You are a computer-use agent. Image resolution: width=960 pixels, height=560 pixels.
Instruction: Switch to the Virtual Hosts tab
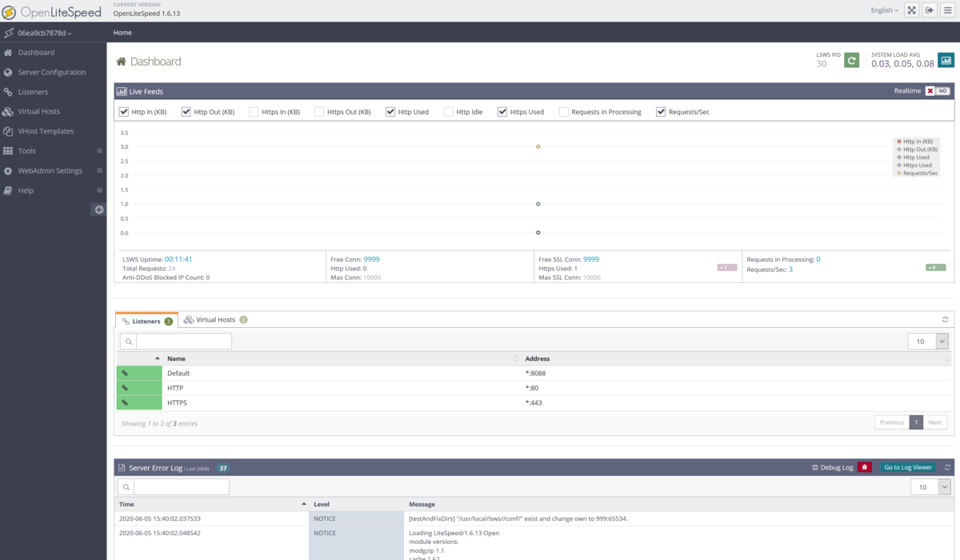pyautogui.click(x=214, y=320)
